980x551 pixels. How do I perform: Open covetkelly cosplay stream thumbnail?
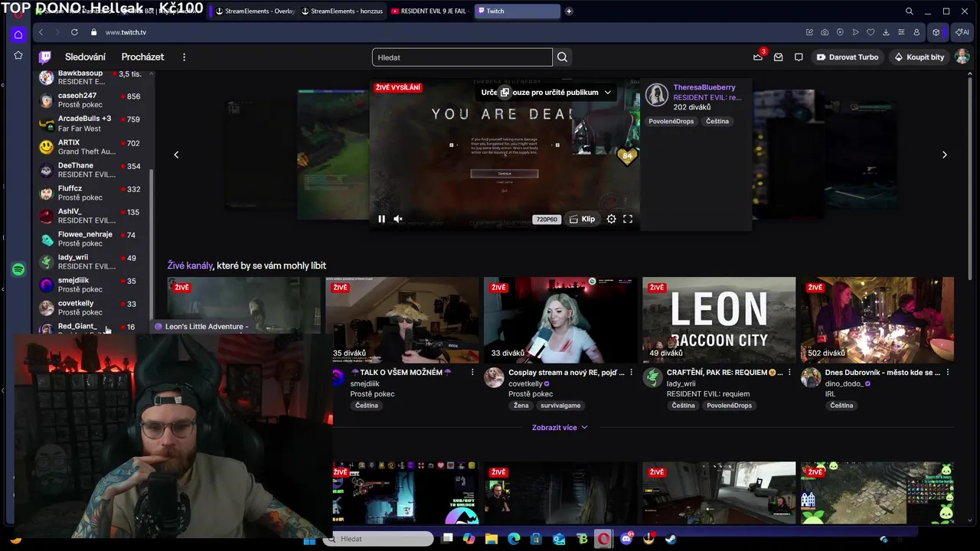point(560,320)
